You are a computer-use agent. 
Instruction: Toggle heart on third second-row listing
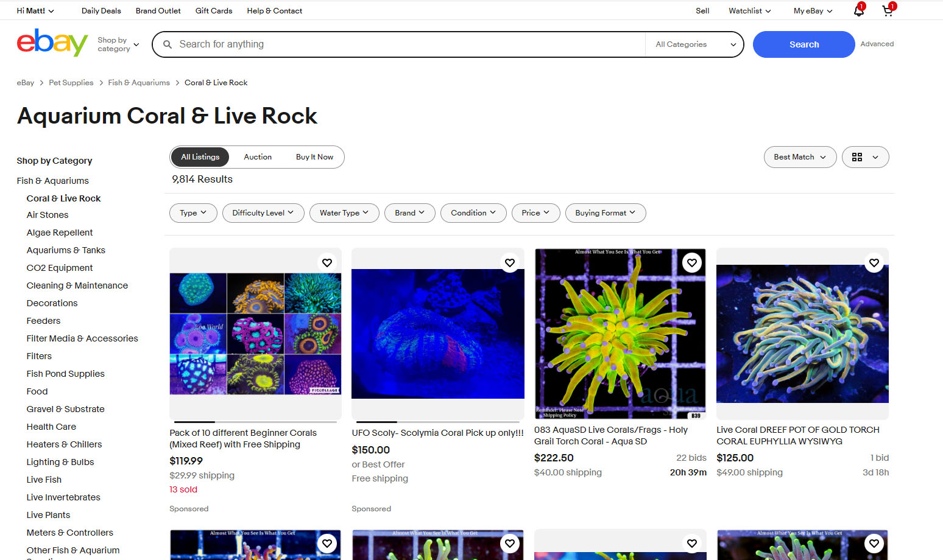(x=692, y=543)
